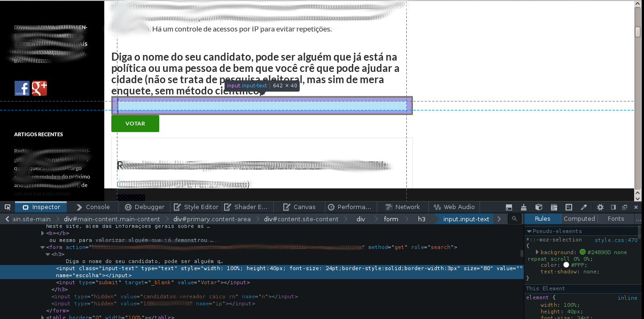Open the 3D view cube icon
This screenshot has width=644, height=319.
[539, 207]
